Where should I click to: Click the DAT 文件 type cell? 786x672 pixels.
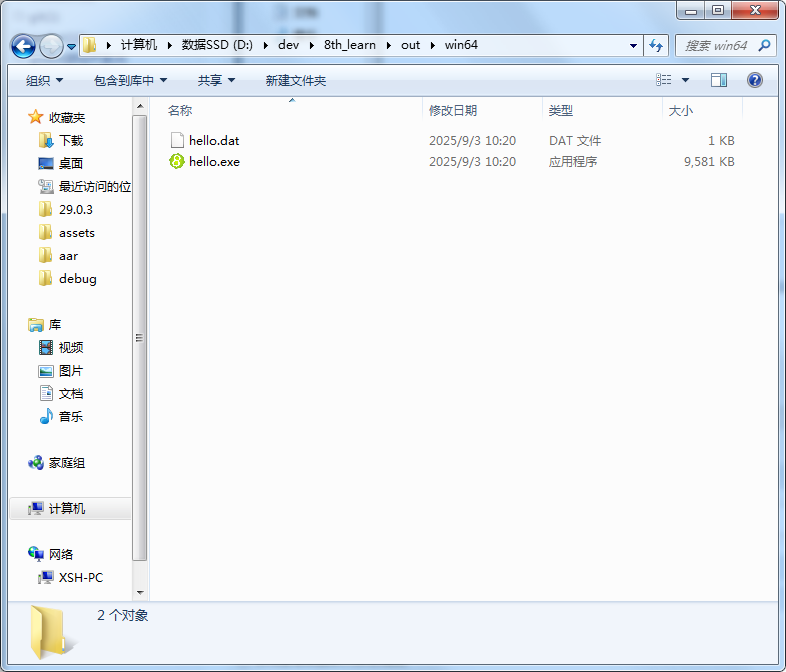point(575,141)
